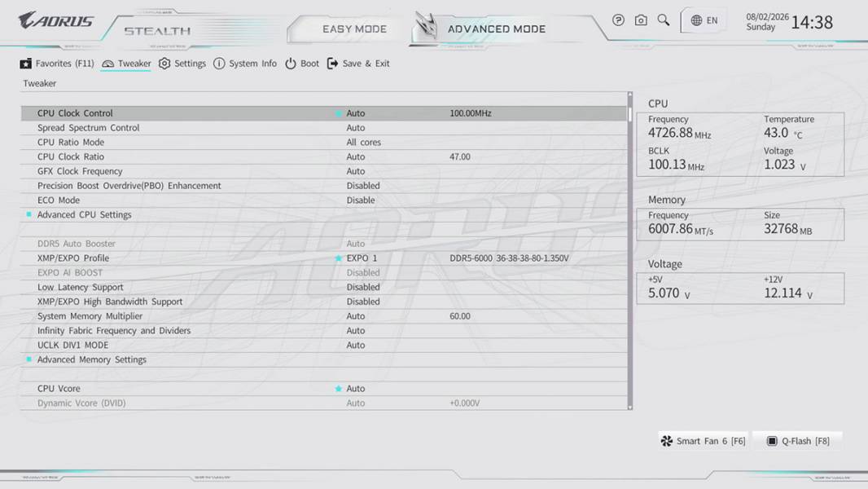This screenshot has width=868, height=489.
Task: Open the search magnifier icon
Action: tap(663, 20)
